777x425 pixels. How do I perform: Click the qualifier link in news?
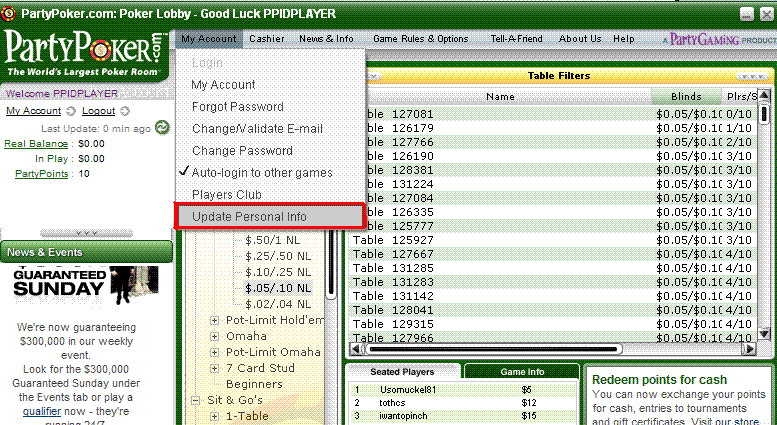(x=42, y=411)
